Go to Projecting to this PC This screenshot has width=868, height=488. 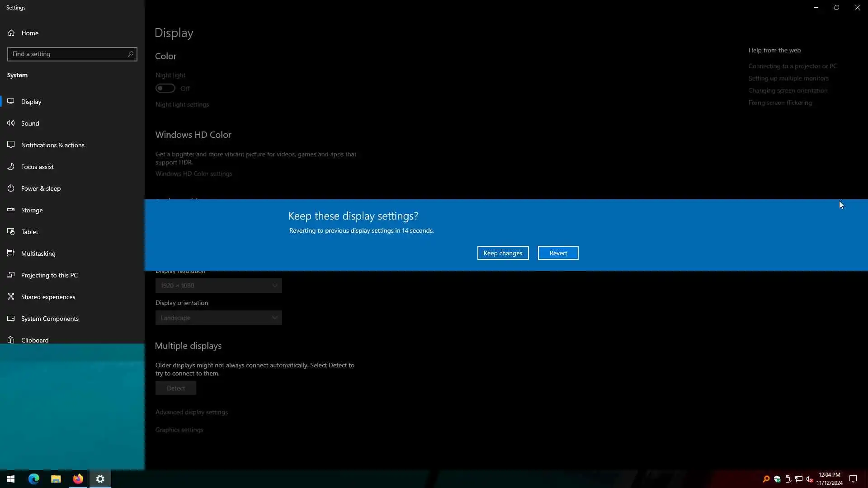pyautogui.click(x=49, y=275)
